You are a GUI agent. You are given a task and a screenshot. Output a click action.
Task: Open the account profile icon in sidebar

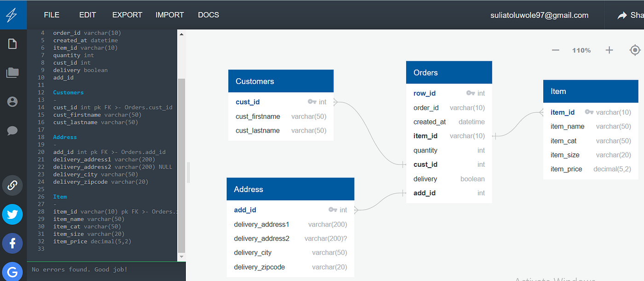pos(12,102)
